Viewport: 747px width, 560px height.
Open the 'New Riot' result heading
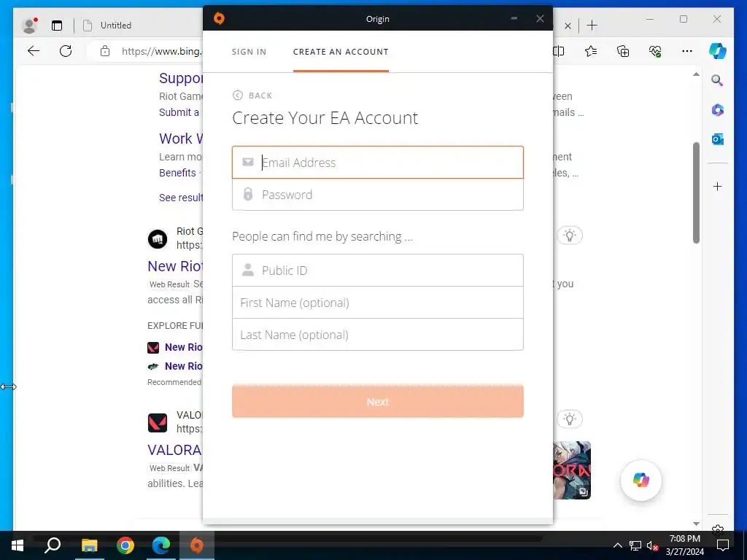pyautogui.click(x=175, y=266)
